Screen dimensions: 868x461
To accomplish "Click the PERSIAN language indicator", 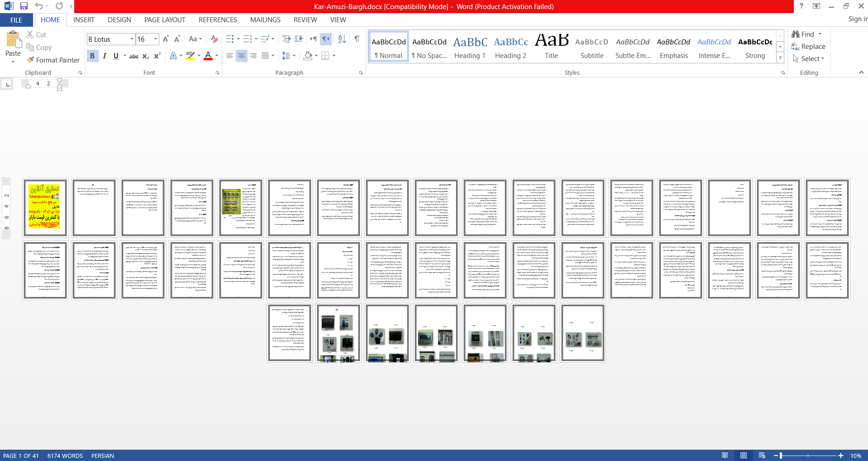I will 103,456.
